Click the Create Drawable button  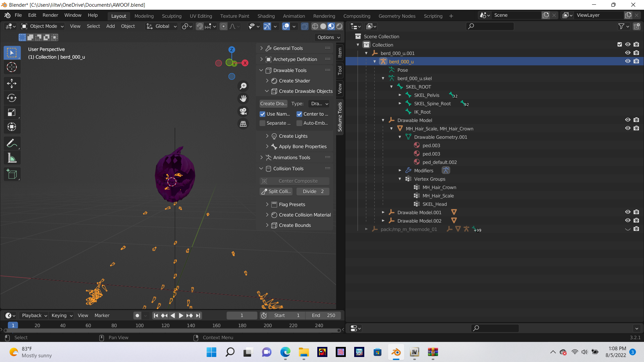coord(273,104)
